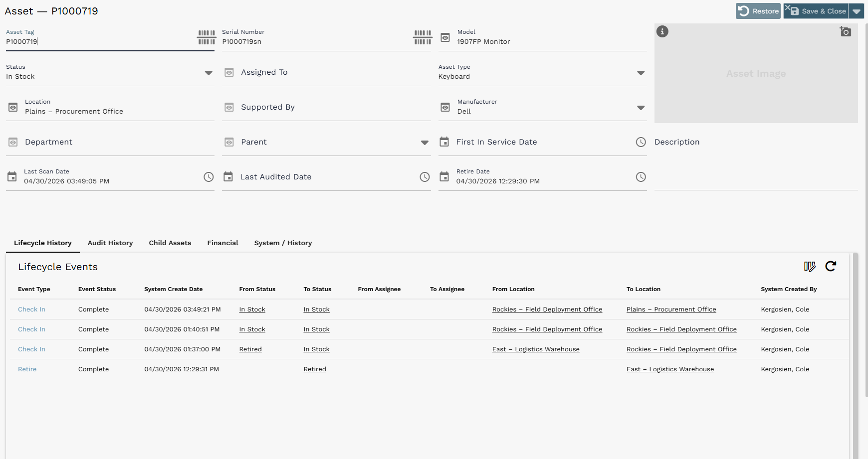Sort by System Created By column
Viewport: 868px width, 459px height.
[789, 289]
